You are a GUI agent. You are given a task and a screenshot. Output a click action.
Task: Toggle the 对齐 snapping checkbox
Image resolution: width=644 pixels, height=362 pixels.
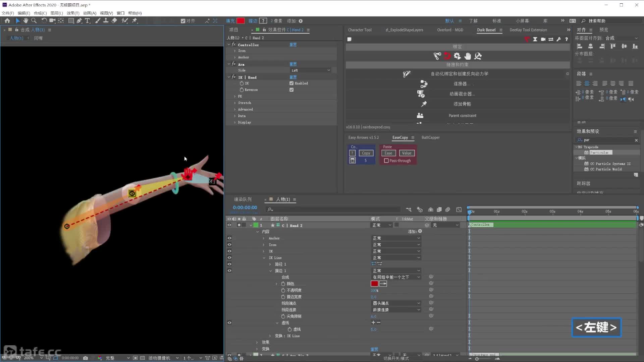pyautogui.click(x=183, y=21)
